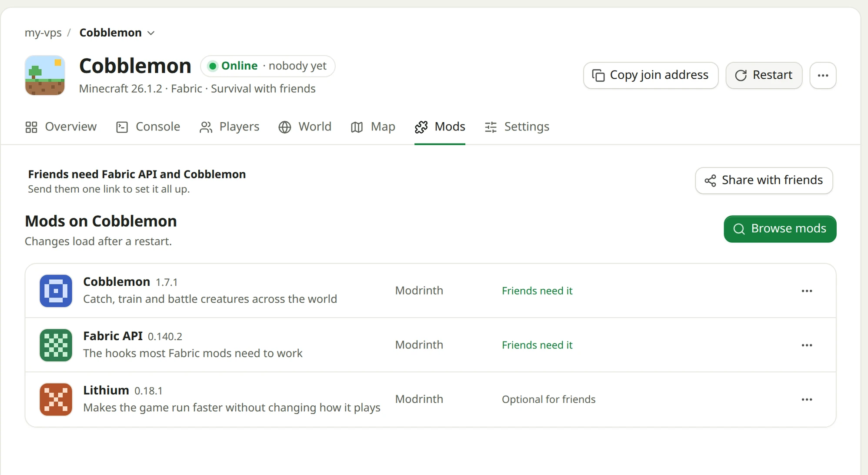
Task: Click the Lithium mod name text
Action: point(106,390)
